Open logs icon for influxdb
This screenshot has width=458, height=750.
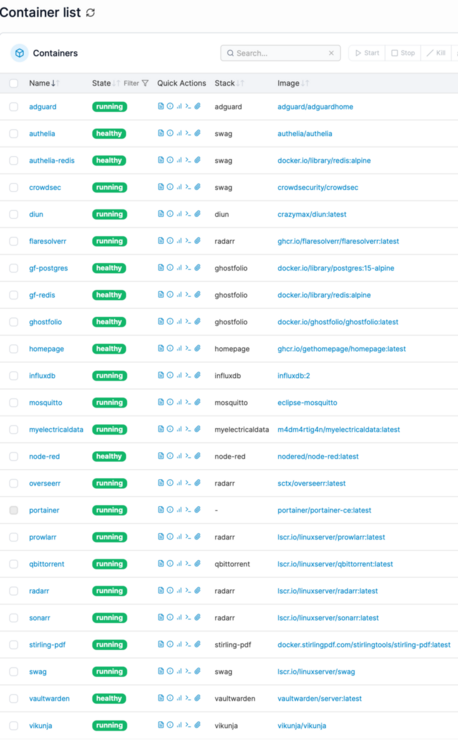click(161, 375)
